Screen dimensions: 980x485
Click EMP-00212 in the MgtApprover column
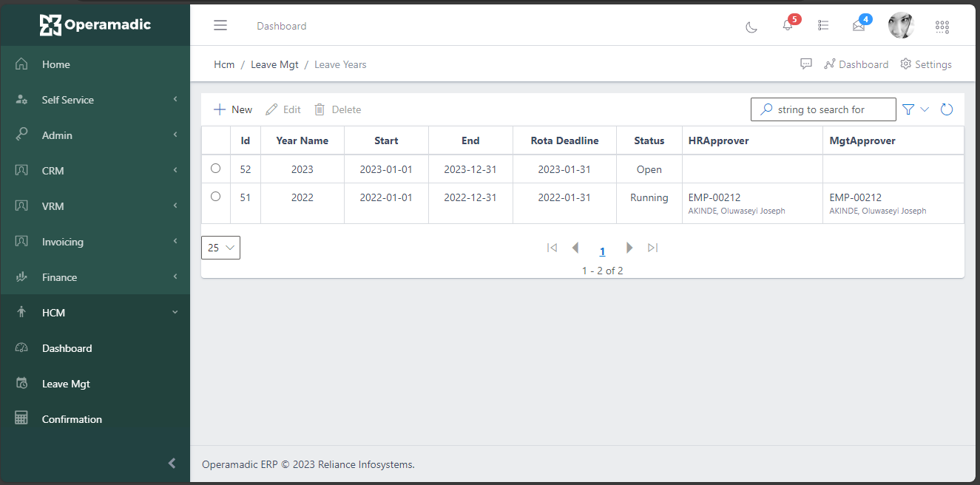(x=855, y=197)
